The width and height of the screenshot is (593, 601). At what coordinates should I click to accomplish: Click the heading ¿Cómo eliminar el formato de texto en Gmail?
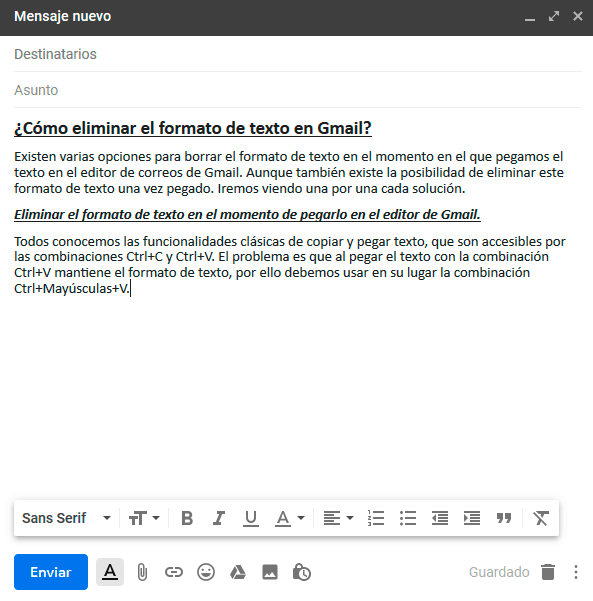(x=193, y=128)
